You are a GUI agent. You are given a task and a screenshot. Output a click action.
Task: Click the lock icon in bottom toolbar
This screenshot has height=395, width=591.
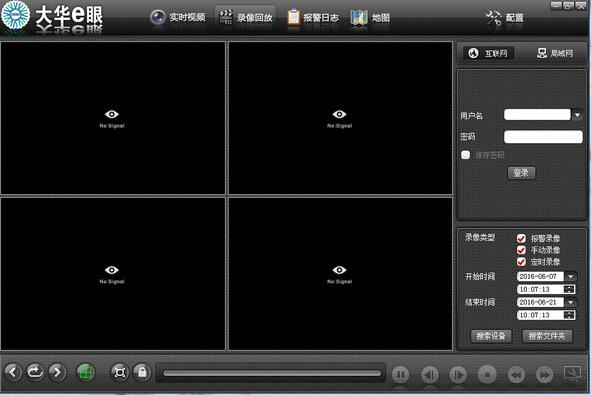click(x=142, y=372)
